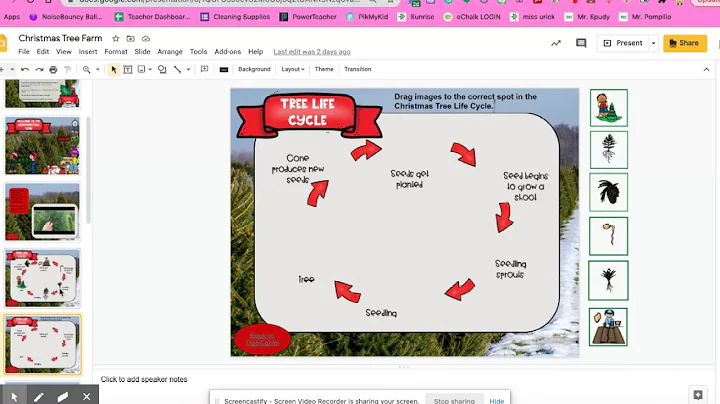This screenshot has width=720, height=404.
Task: Open the comment history icon
Action: (581, 43)
